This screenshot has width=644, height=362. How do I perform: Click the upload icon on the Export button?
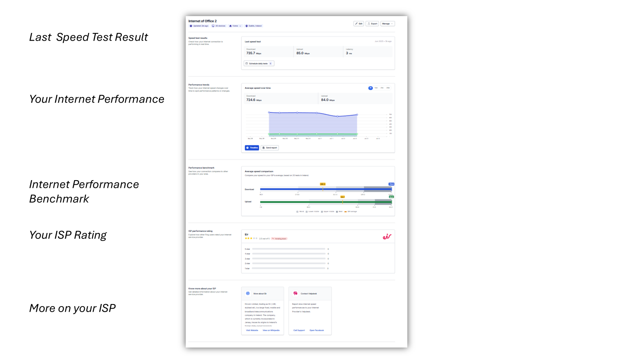coord(369,24)
